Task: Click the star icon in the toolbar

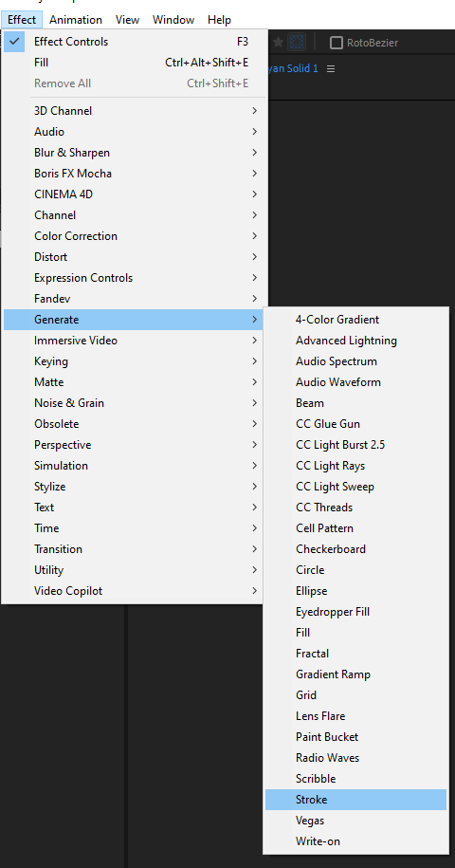Action: click(x=278, y=42)
